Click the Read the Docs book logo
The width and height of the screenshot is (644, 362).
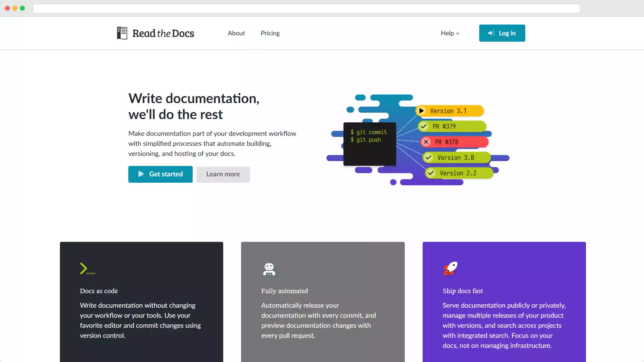tap(122, 33)
